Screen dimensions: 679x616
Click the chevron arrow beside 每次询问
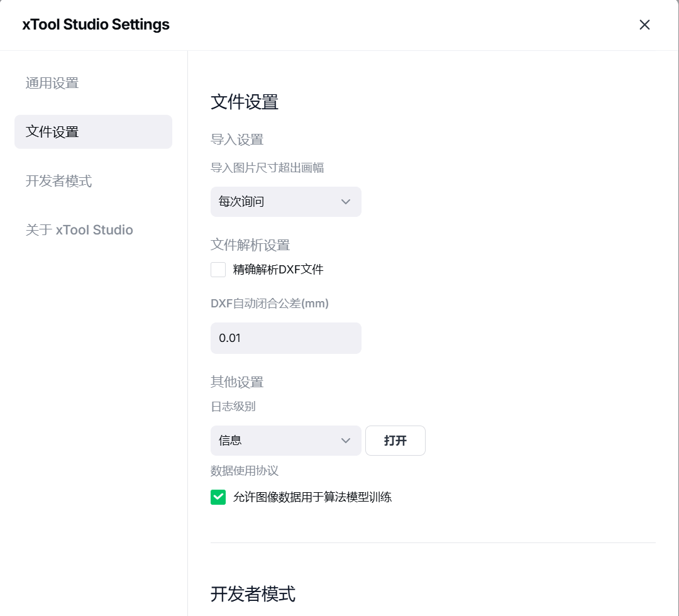(345, 202)
